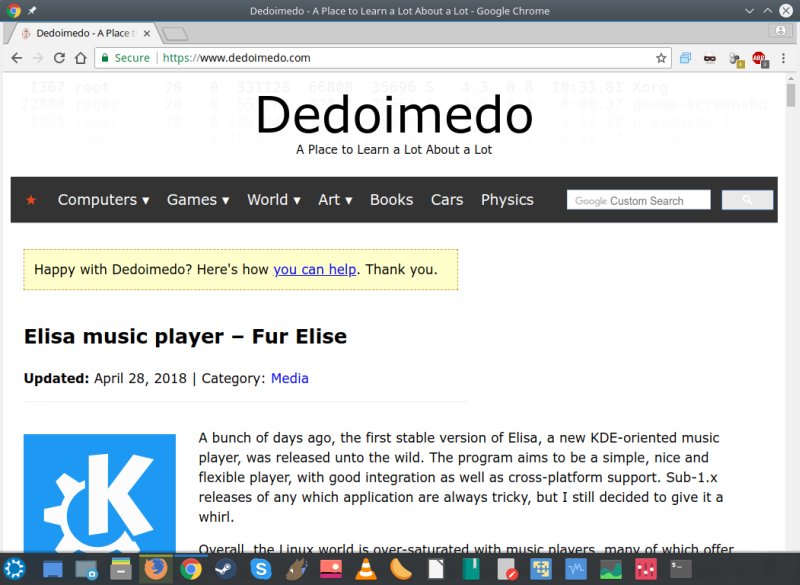Open the green book taskbar icon
The image size is (800, 585).
(471, 569)
